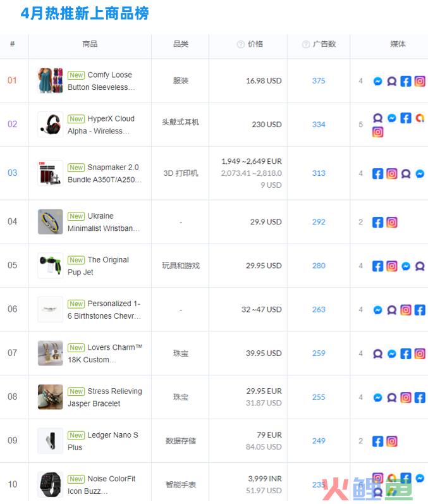Click the Facebook icon in Snapmaker 2.0 row

coord(378,174)
